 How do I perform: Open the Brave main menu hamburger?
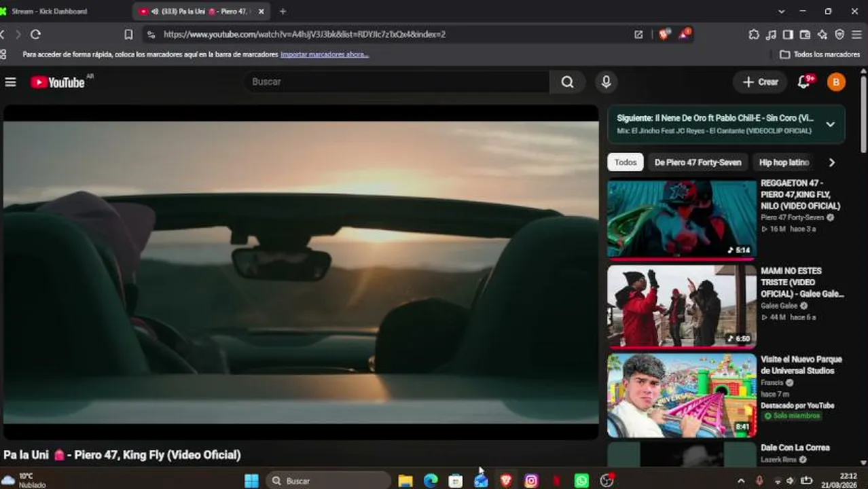point(858,34)
